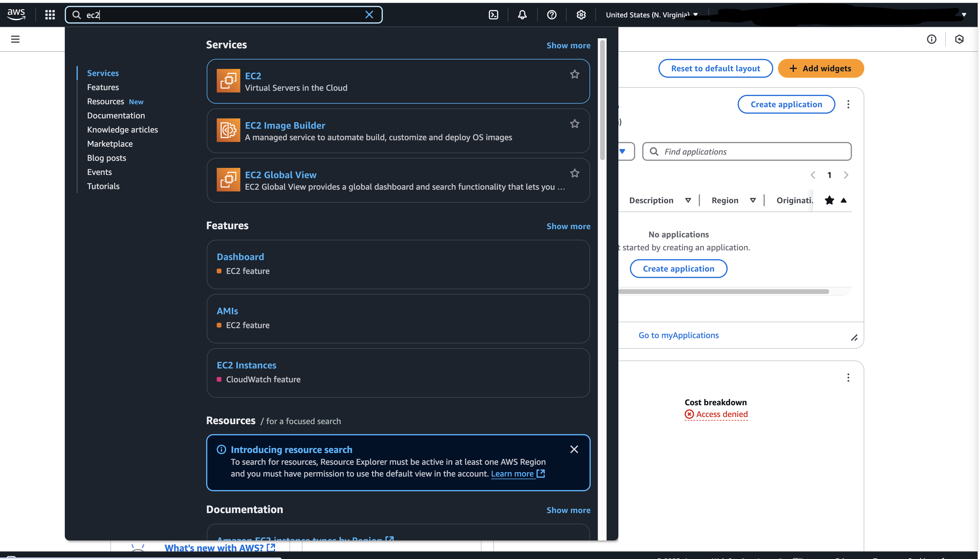This screenshot has width=980, height=559.
Task: Dismiss the Introducing resource search banner
Action: [x=574, y=449]
